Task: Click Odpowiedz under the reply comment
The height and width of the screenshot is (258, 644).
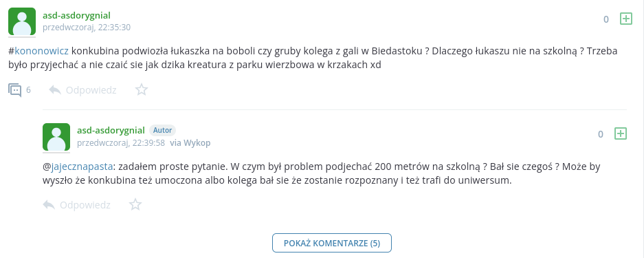Action: click(x=85, y=205)
